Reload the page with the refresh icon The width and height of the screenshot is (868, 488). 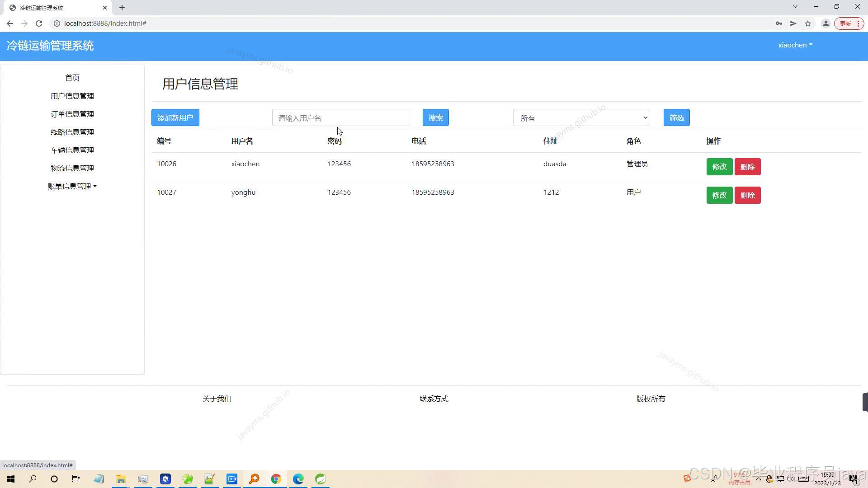pos(39,23)
